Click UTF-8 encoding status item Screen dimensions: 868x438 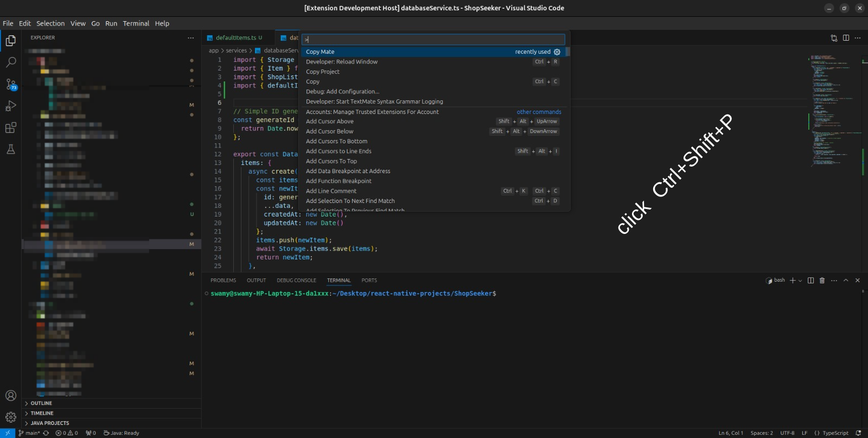click(x=787, y=433)
